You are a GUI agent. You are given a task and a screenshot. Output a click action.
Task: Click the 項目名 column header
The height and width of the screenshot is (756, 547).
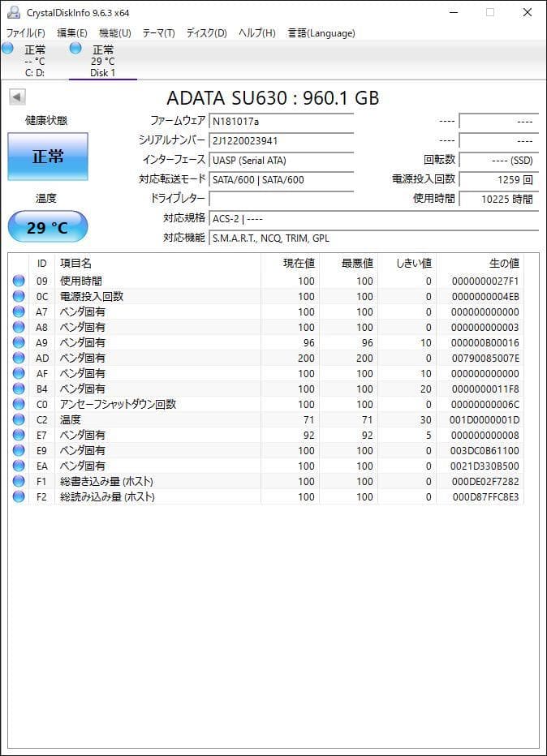coord(157,264)
